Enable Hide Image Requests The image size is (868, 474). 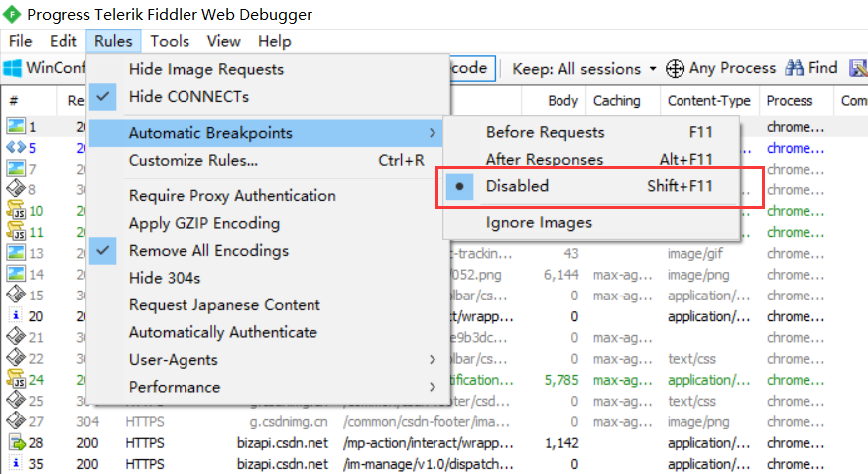click(x=268, y=69)
